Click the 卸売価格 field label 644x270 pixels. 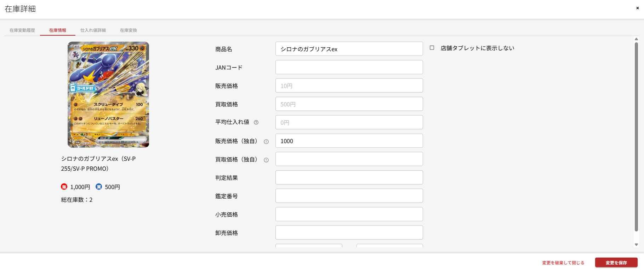click(x=227, y=233)
